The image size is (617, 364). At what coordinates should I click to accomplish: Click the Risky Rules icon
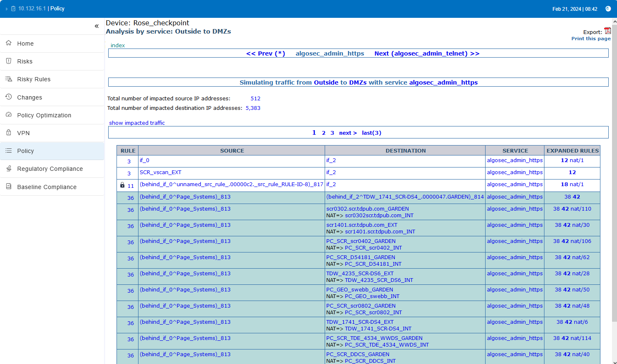9,79
